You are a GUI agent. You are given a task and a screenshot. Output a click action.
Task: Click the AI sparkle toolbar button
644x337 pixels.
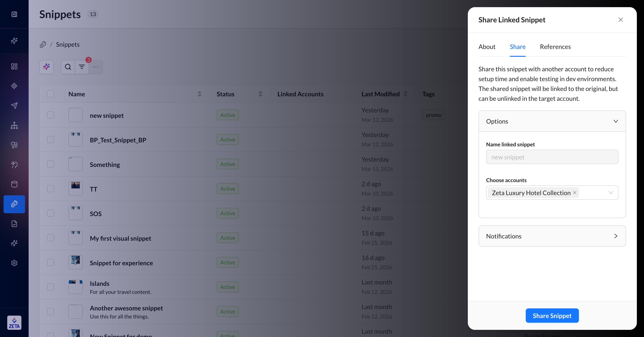(47, 67)
